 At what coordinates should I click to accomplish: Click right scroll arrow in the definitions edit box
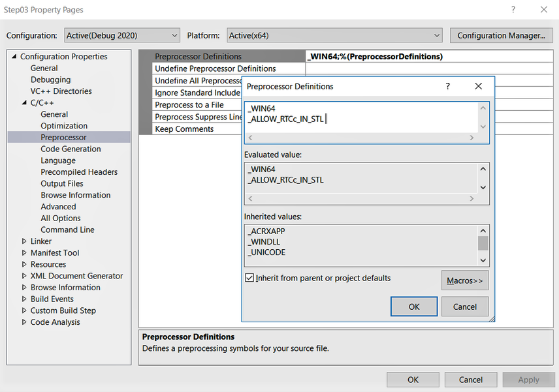[471, 138]
